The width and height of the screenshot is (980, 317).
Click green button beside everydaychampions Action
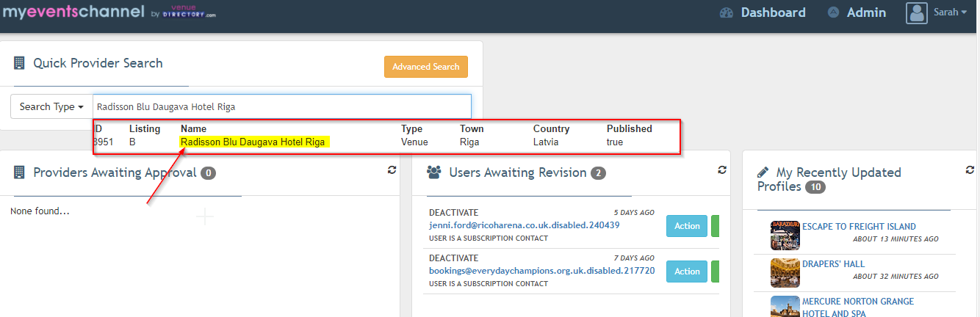point(715,272)
